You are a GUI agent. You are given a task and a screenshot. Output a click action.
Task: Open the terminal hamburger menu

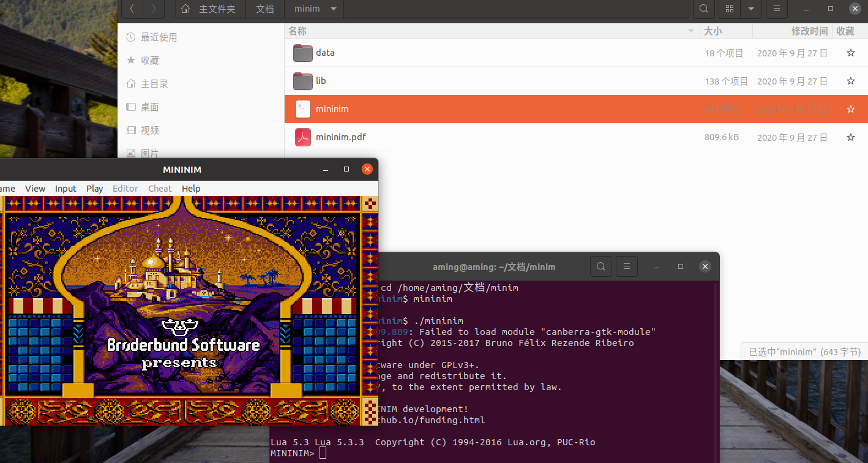[x=627, y=266]
